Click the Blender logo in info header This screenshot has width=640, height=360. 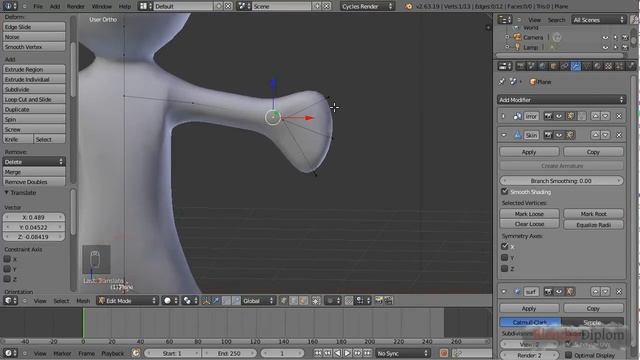pos(409,7)
